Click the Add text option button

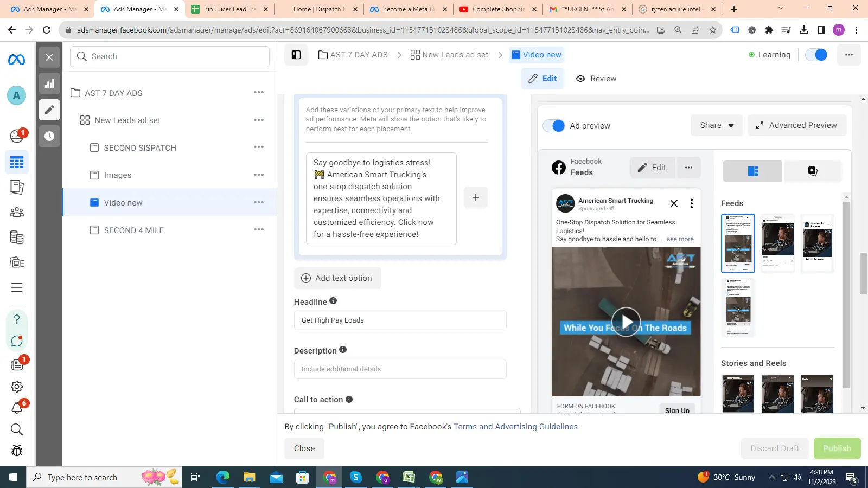click(x=337, y=278)
